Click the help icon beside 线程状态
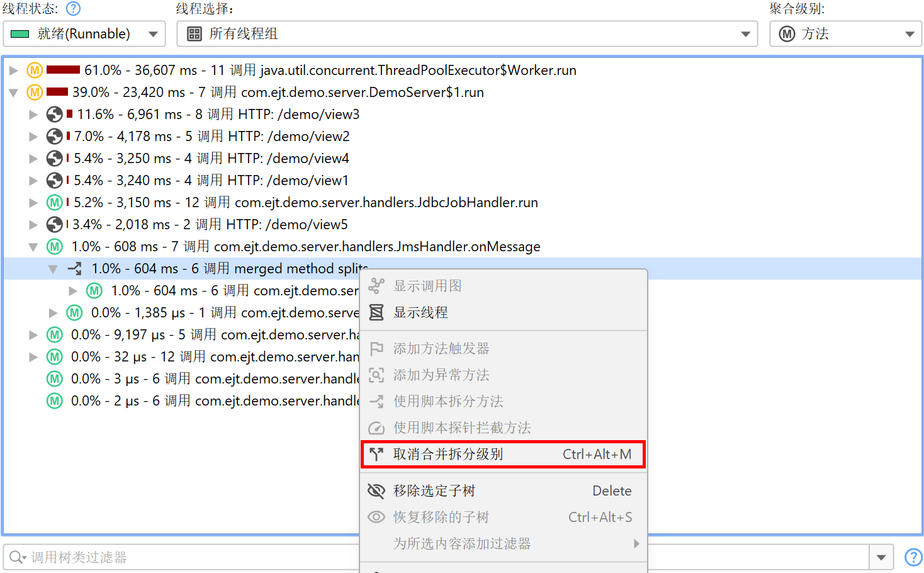924x573 pixels. pos(74,9)
